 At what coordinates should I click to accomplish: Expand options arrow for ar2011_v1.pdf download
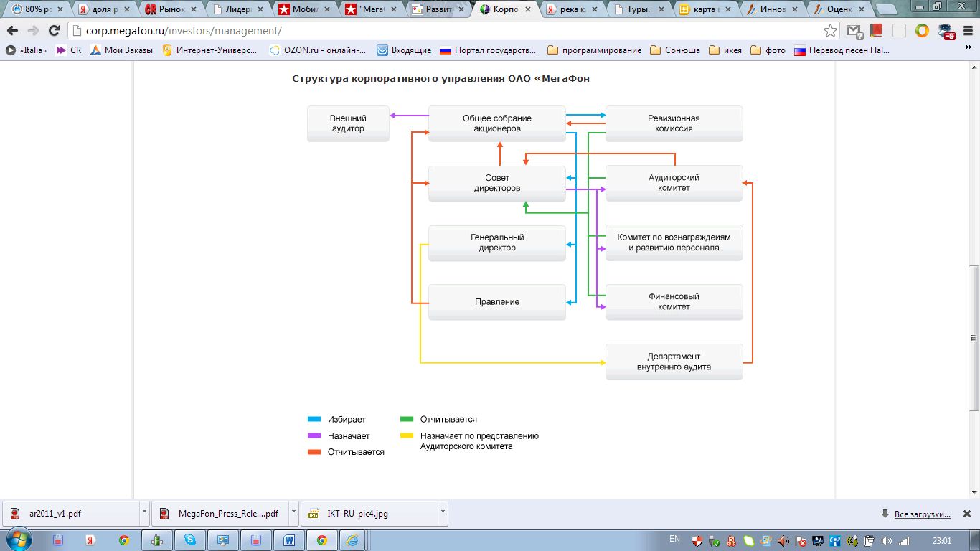pos(144,514)
